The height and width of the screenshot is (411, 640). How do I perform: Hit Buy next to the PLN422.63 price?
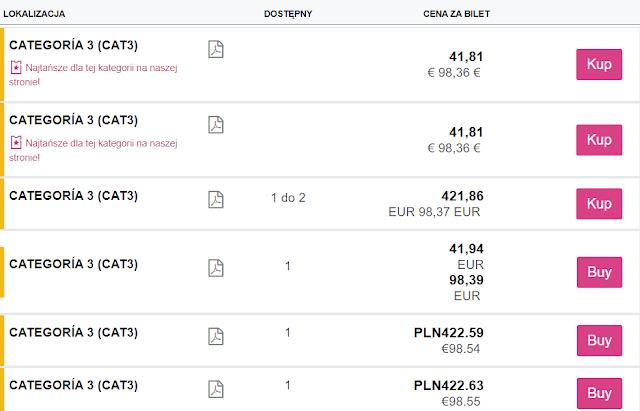tap(599, 393)
